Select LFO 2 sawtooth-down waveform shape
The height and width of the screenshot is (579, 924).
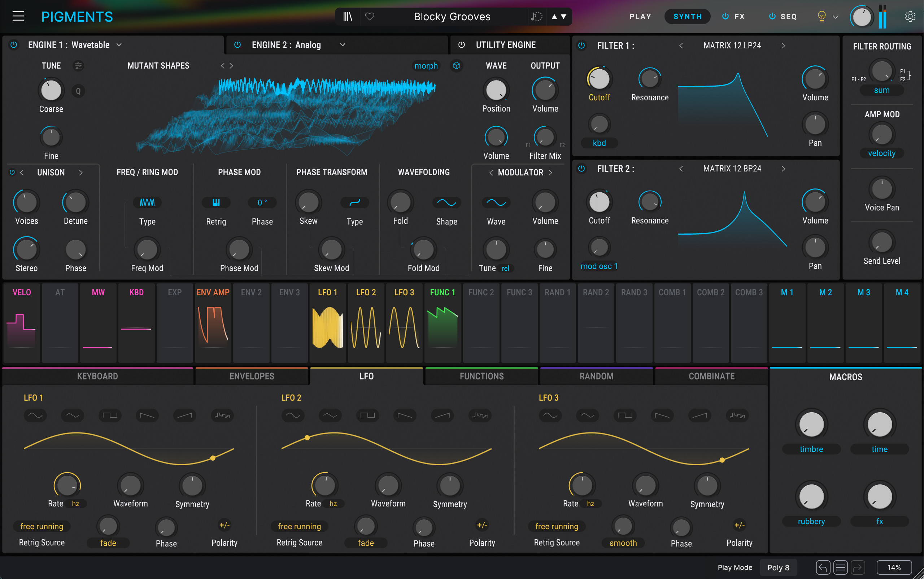pos(405,415)
